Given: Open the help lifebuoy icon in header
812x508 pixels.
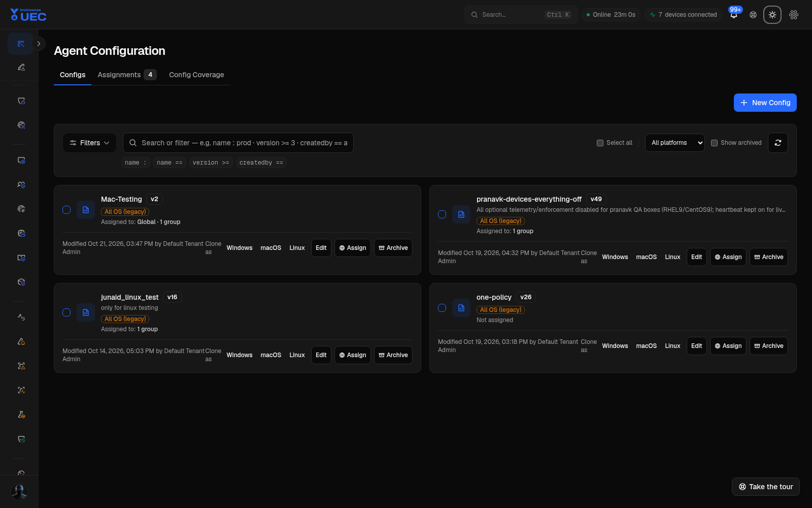Looking at the screenshot, I should click(x=753, y=15).
